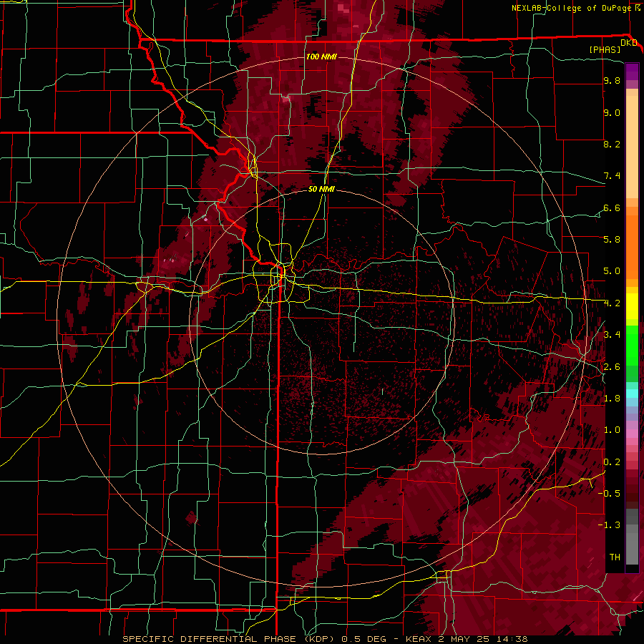Click the '4.2' color scale value
This screenshot has height=644, width=644.
click(x=612, y=303)
